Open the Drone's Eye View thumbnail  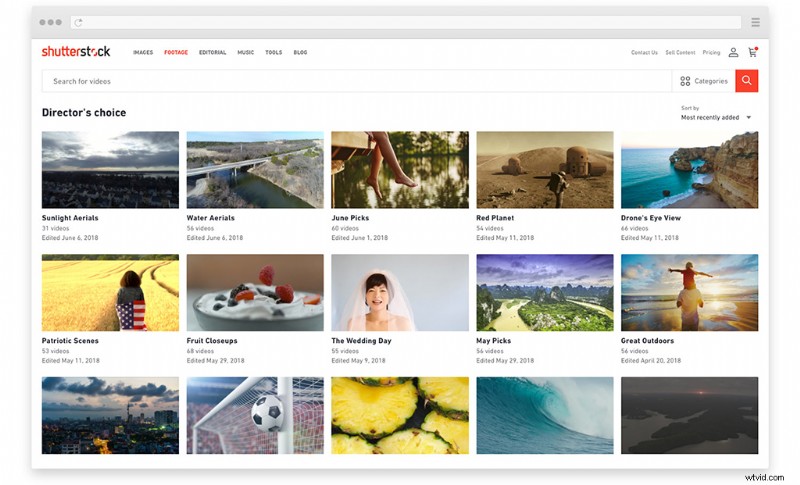click(689, 170)
